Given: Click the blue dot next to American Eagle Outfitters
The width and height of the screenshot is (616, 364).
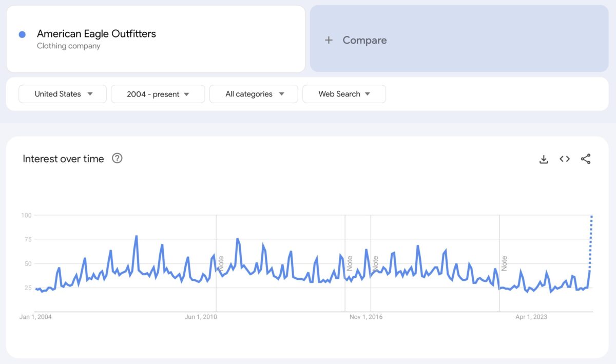Looking at the screenshot, I should 22,33.
